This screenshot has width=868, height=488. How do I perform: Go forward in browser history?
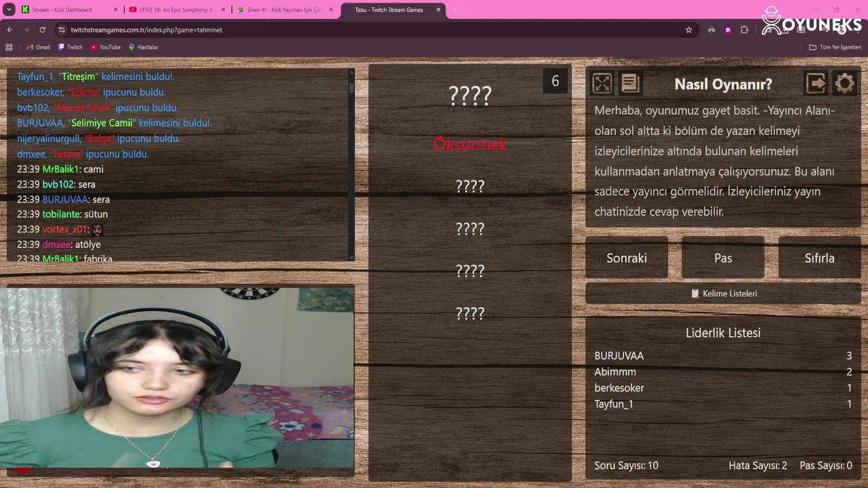[26, 30]
